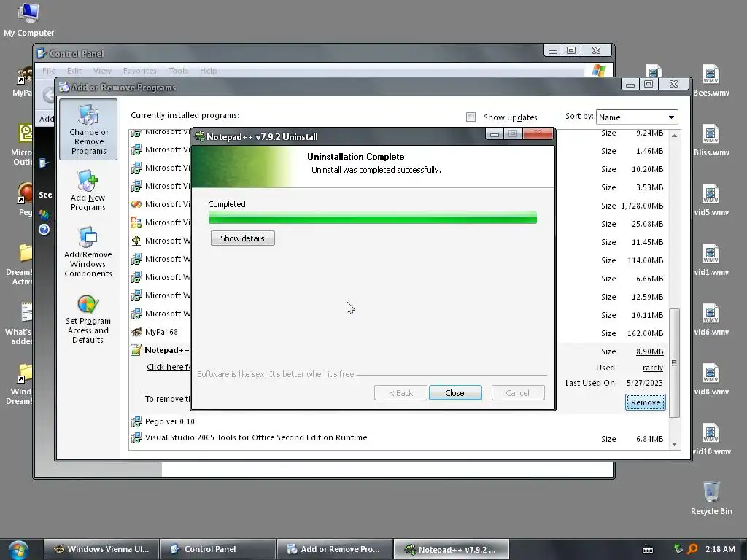
Task: Switch to Windows Vienna UI taskbar item
Action: coord(101,549)
